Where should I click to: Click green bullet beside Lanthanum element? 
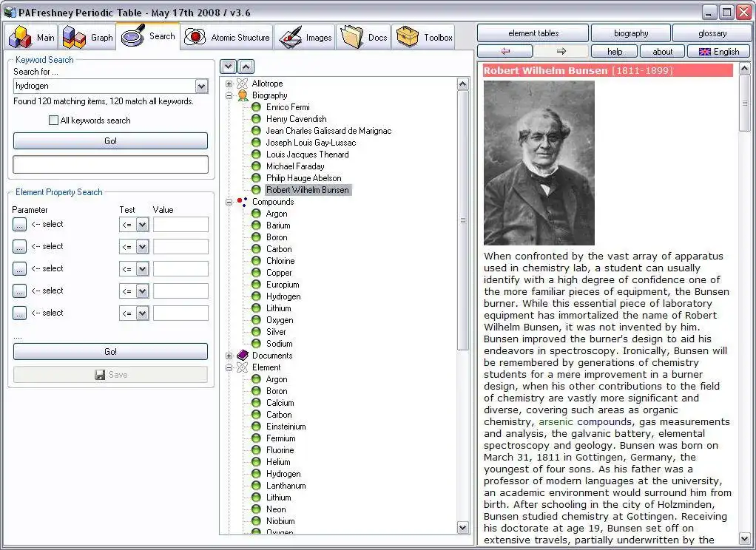click(x=256, y=486)
